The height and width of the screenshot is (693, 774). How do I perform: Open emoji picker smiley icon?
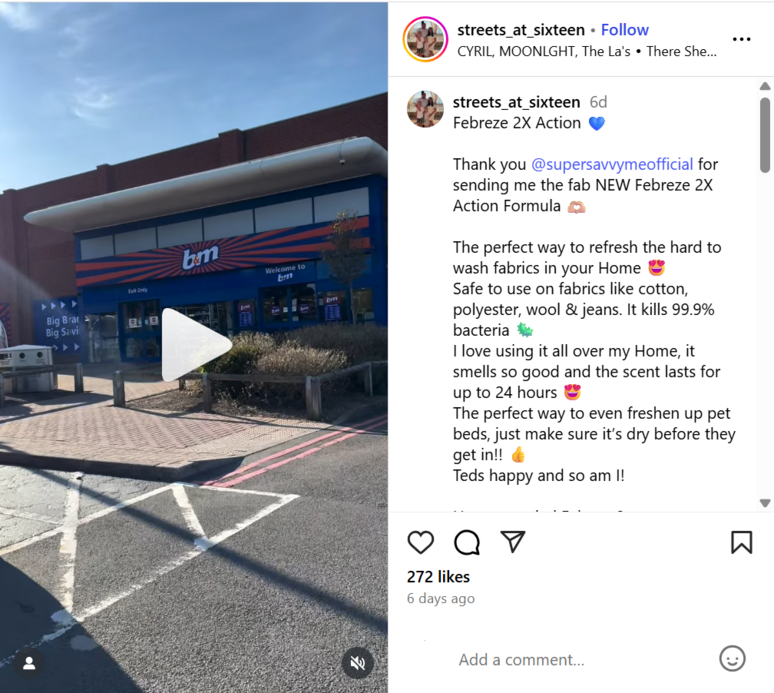tap(733, 659)
